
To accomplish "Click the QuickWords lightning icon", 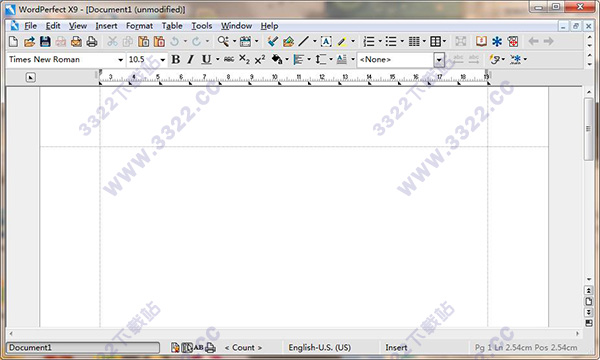I will click(x=494, y=59).
